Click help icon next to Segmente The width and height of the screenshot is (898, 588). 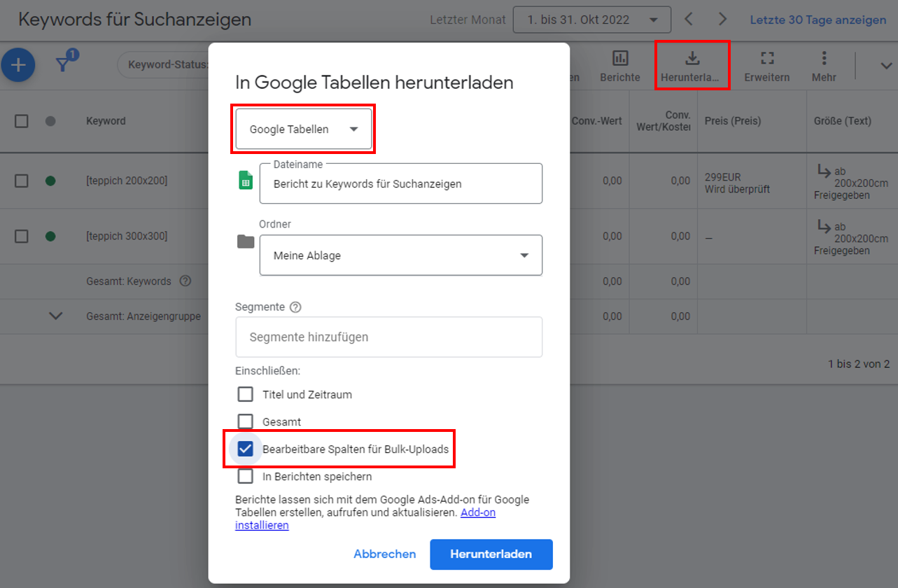click(295, 307)
